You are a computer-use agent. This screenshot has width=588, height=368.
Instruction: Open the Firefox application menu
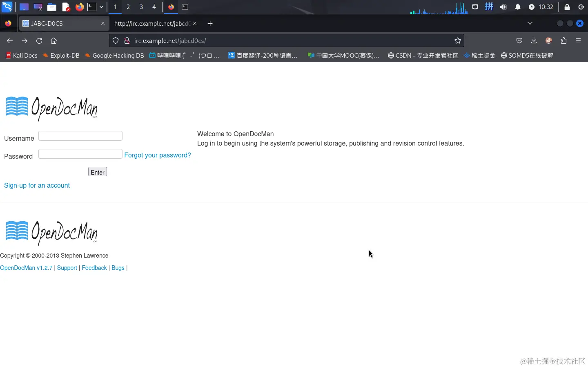tap(578, 41)
